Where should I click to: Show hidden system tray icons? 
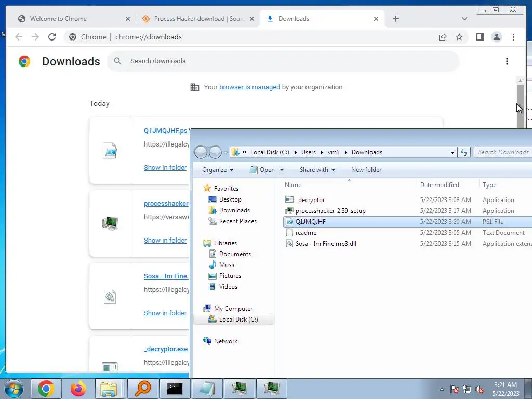pos(442,390)
